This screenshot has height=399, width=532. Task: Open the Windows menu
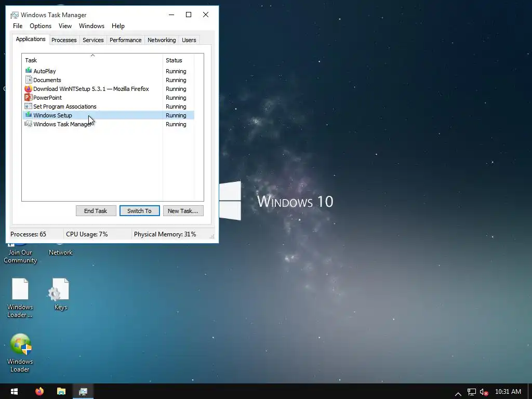[x=91, y=26]
